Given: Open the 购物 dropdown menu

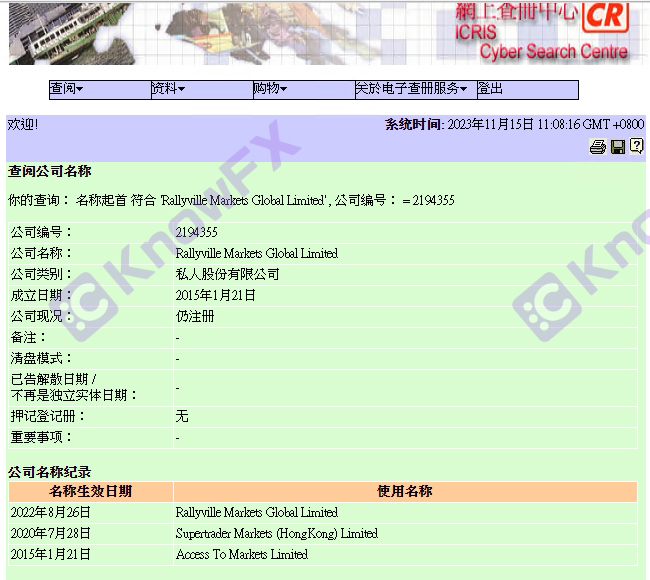Looking at the screenshot, I should (x=304, y=90).
